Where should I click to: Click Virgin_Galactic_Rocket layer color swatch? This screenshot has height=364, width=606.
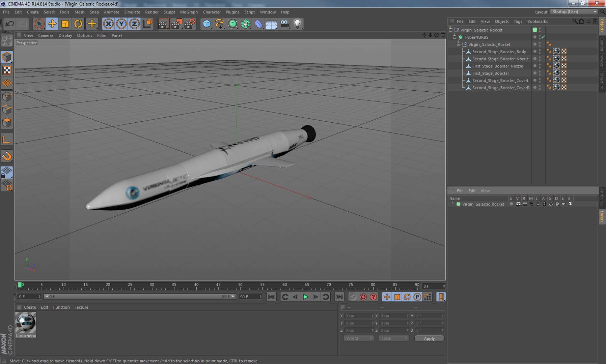tap(458, 204)
